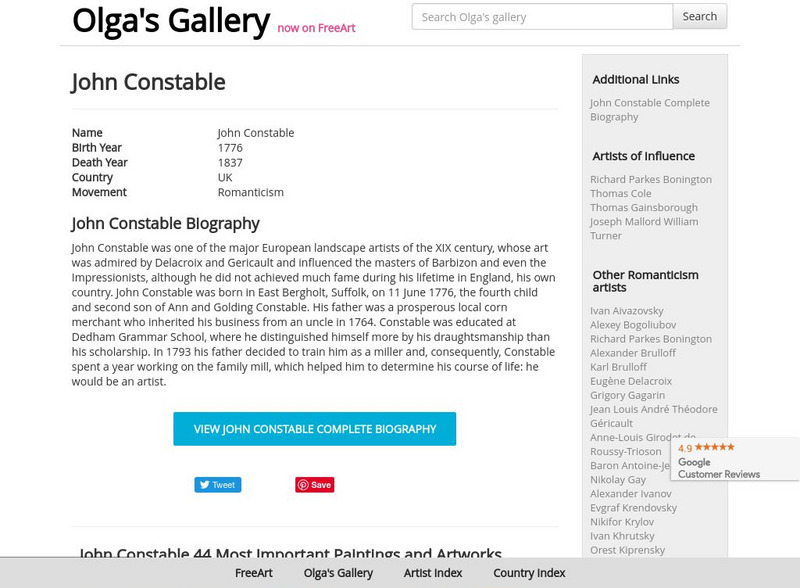Switch to the Artist Index footer tab

coord(432,573)
